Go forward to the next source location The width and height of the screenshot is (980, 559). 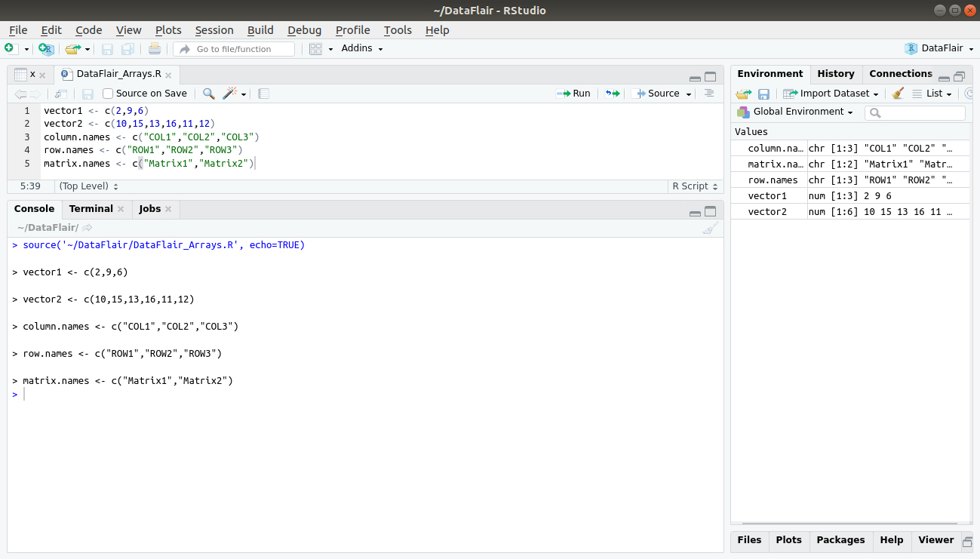point(35,94)
